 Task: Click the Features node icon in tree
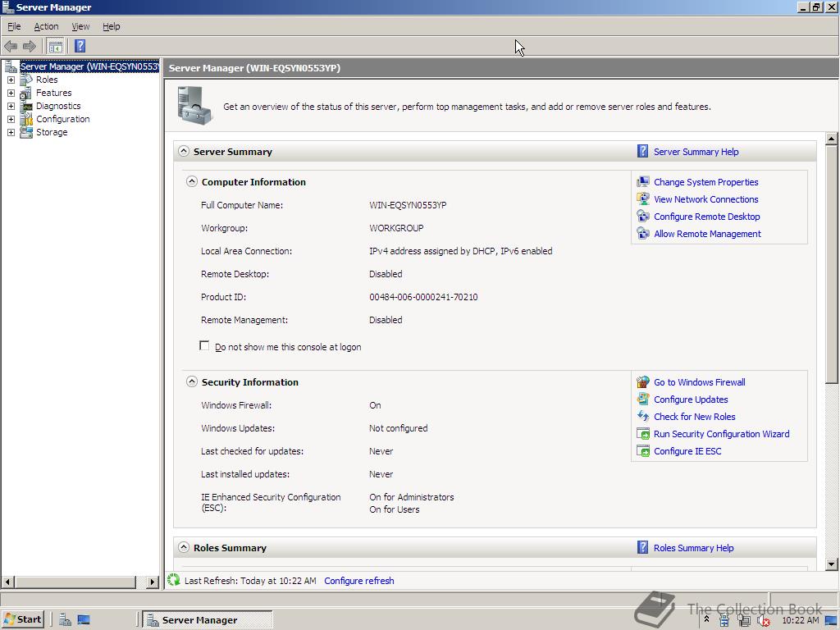[x=26, y=93]
